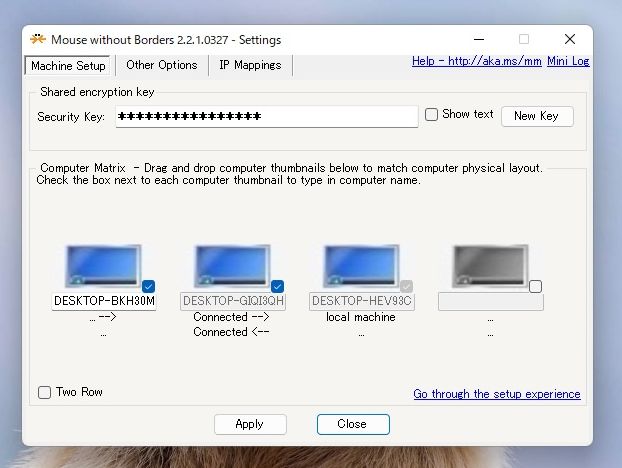Click the New Key button
The width and height of the screenshot is (622, 468).
[x=537, y=116]
